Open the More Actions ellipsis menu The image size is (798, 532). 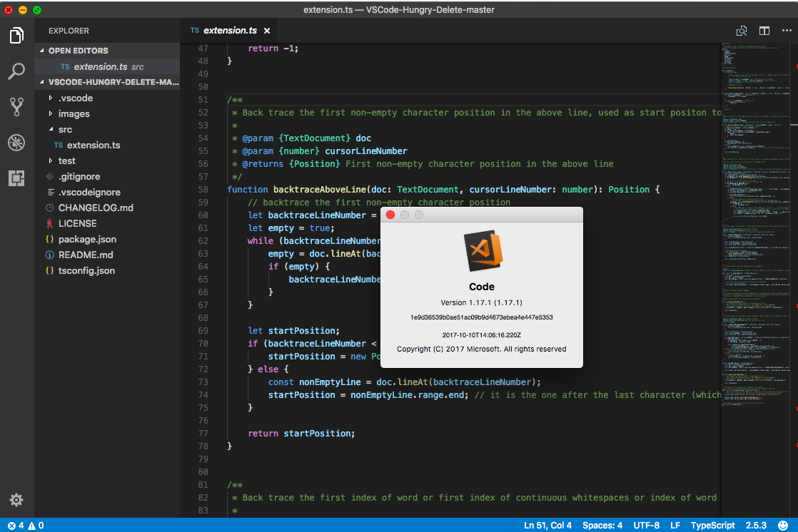(787, 31)
